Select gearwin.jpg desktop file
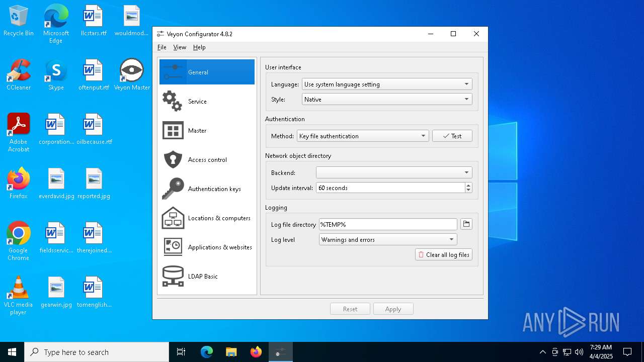Screen dimensions: 644x362 click(x=56, y=292)
